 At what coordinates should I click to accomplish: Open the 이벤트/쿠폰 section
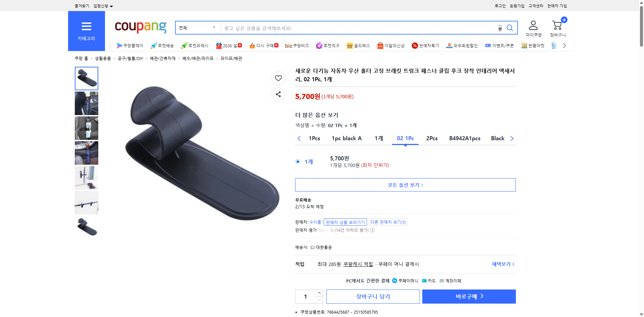click(499, 45)
